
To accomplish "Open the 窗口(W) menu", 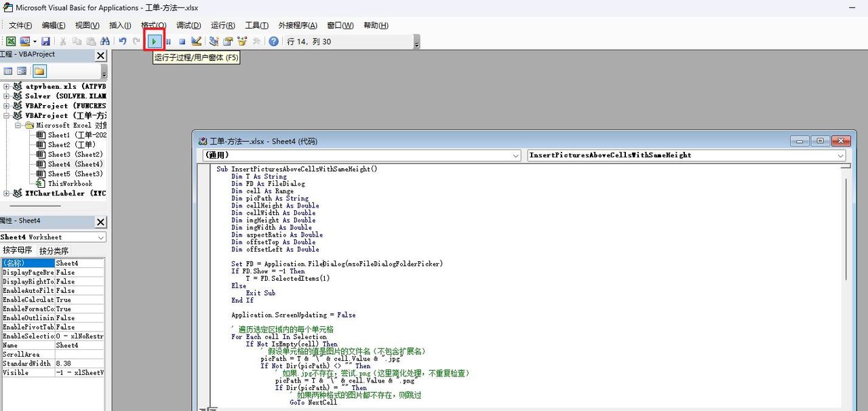I will 340,25.
